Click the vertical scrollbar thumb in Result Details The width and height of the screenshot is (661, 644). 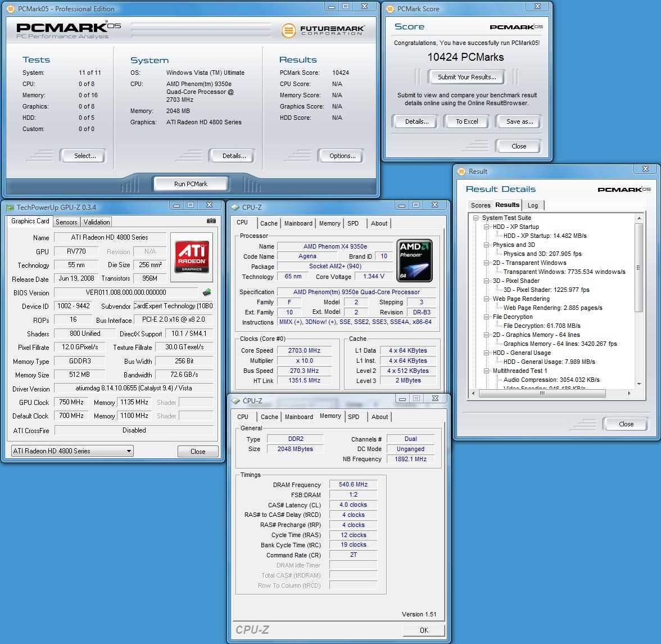[x=639, y=268]
